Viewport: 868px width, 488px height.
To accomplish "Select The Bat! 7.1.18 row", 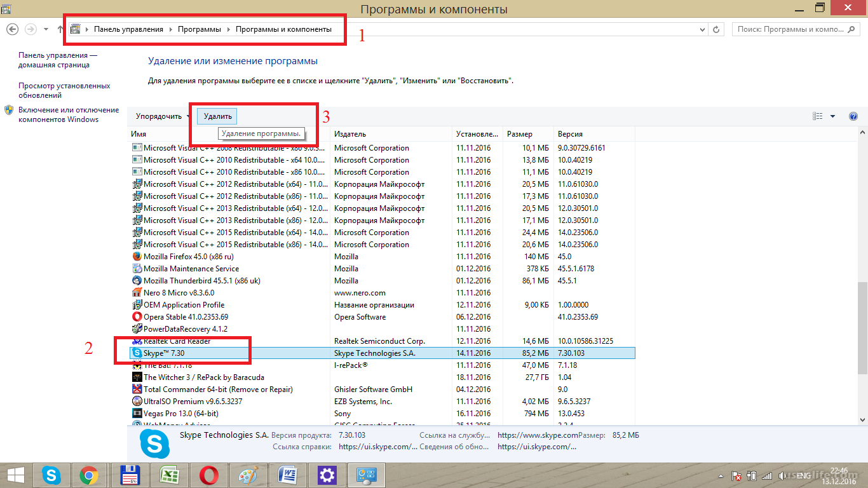I will [382, 365].
